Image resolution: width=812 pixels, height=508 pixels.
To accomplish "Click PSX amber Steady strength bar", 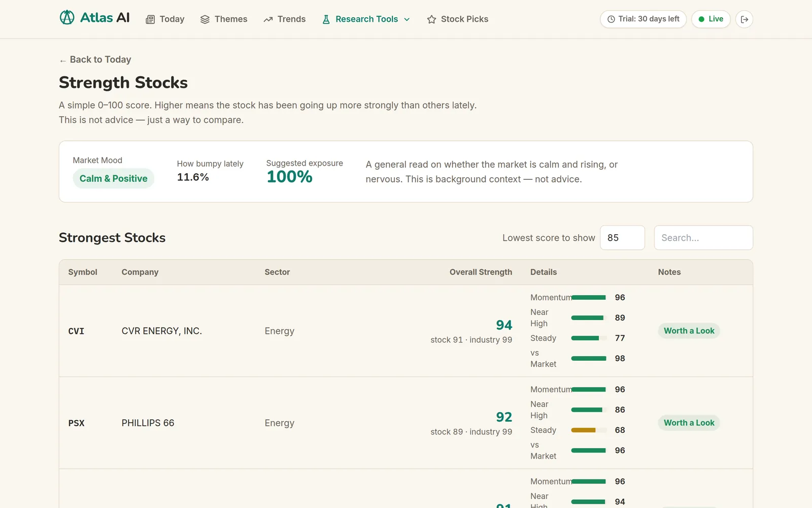I will coord(589,430).
